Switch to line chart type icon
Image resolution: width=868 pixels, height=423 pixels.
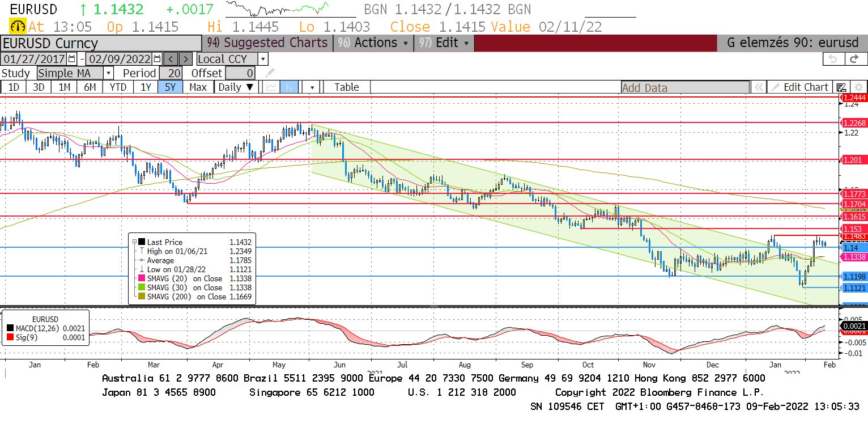271,87
